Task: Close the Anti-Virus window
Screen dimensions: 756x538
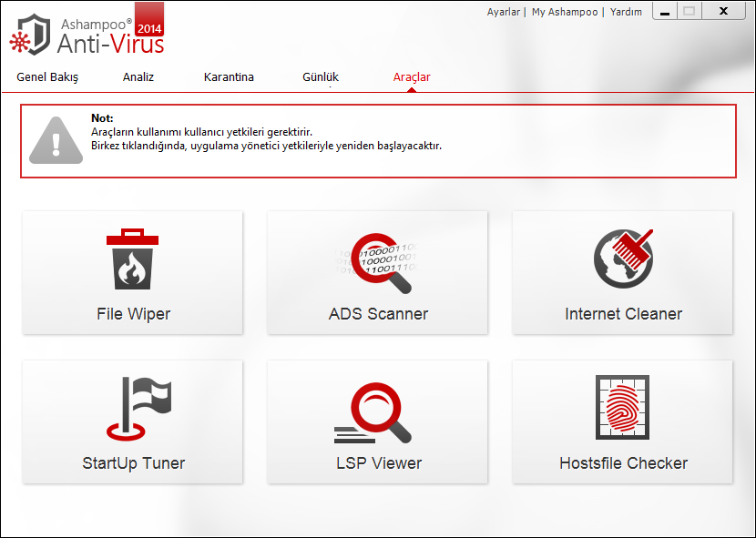Action: tap(724, 12)
